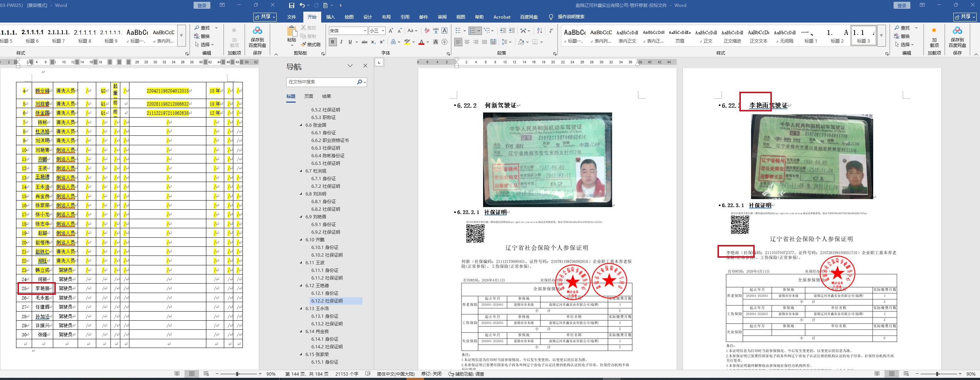The height and width of the screenshot is (380, 980).
Task: Click the 共享 share button at far right
Action: 965,17
